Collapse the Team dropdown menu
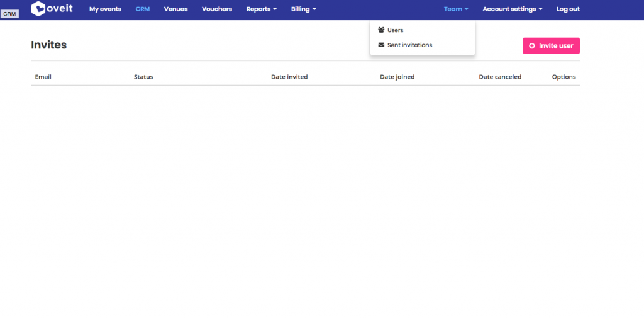 (x=456, y=9)
